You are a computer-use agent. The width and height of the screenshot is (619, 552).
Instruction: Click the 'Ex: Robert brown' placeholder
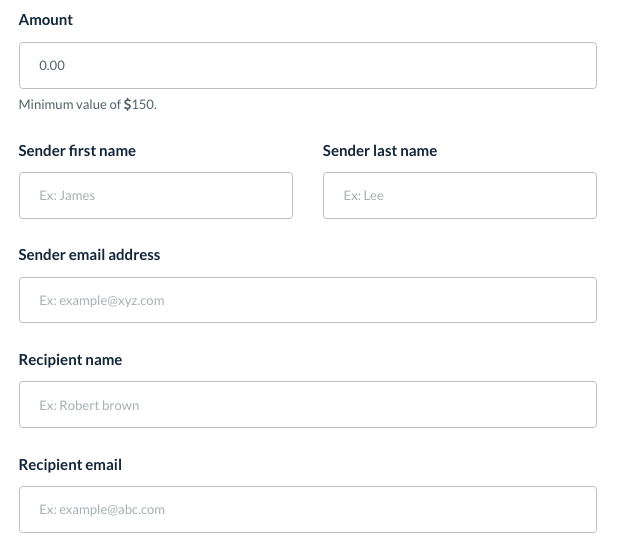click(89, 405)
